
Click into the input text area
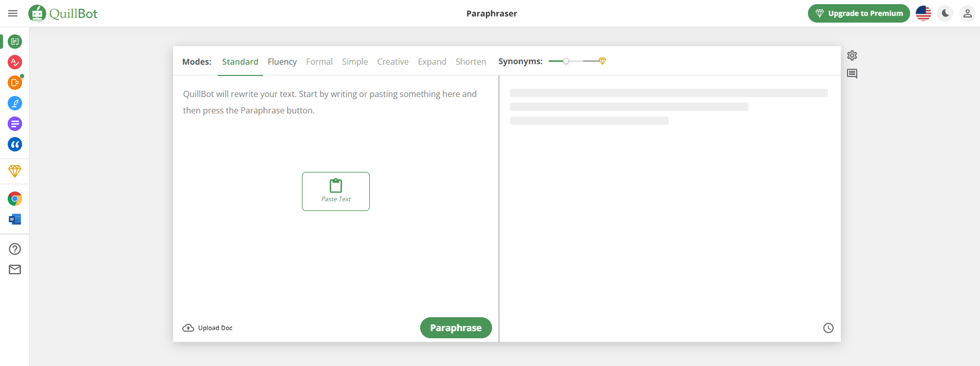point(335,195)
